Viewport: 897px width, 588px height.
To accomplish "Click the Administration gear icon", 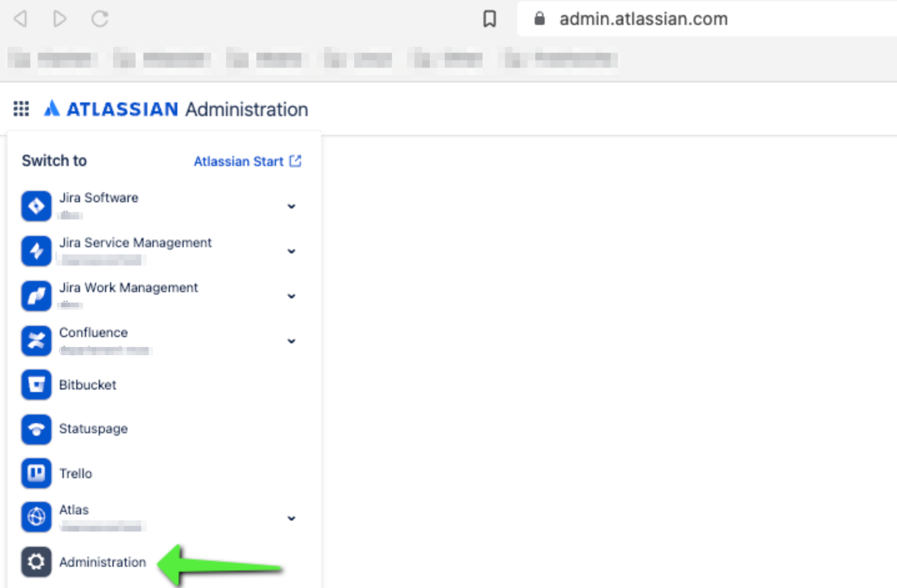I will pos(36,562).
